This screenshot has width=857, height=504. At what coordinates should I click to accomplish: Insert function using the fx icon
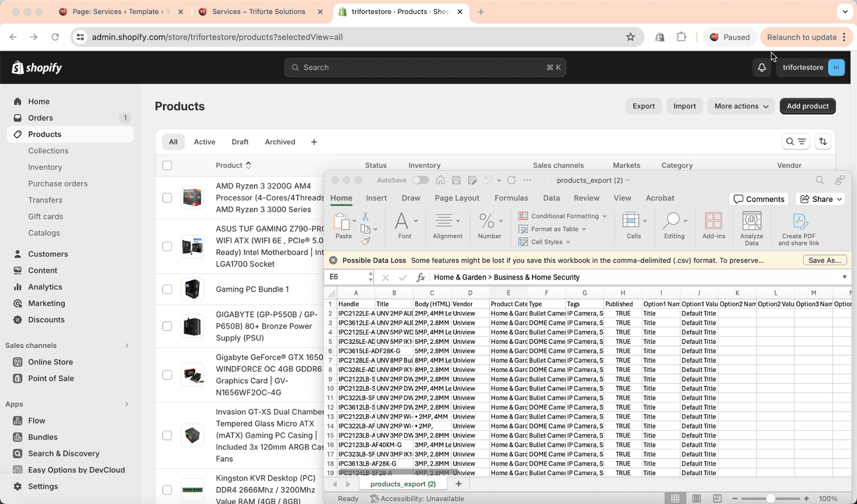tap(420, 277)
